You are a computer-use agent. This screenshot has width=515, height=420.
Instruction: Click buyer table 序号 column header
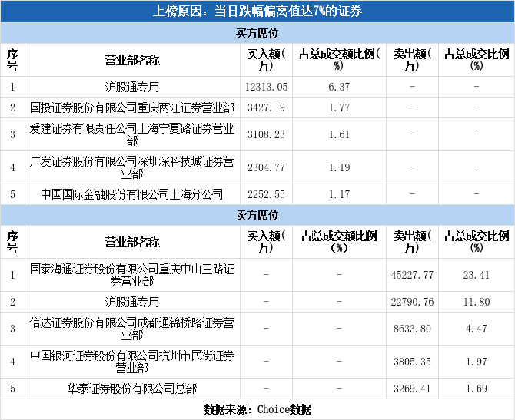12,60
